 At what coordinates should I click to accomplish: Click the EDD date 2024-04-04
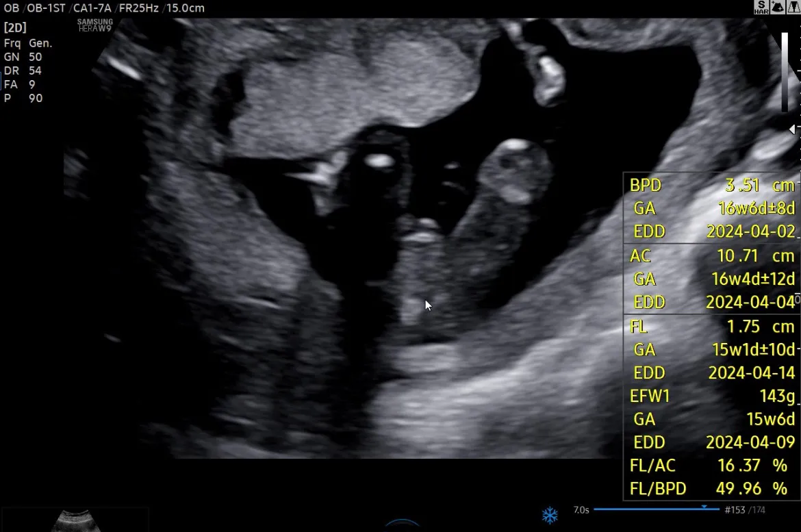pos(750,302)
